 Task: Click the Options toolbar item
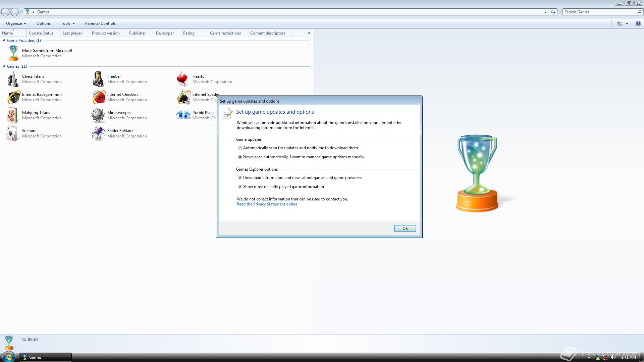click(x=44, y=23)
